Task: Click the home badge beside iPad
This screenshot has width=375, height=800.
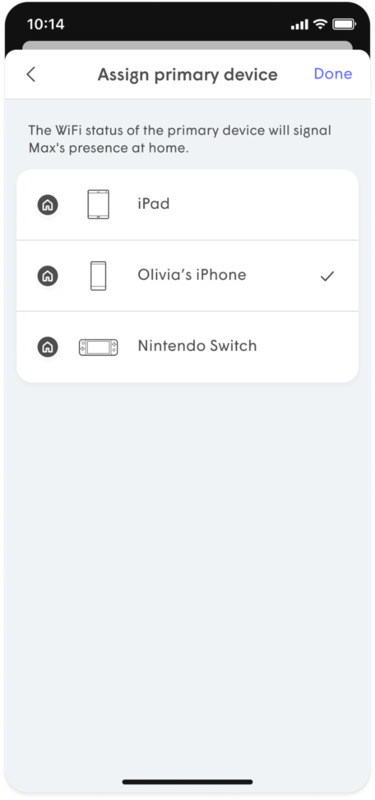Action: click(47, 205)
